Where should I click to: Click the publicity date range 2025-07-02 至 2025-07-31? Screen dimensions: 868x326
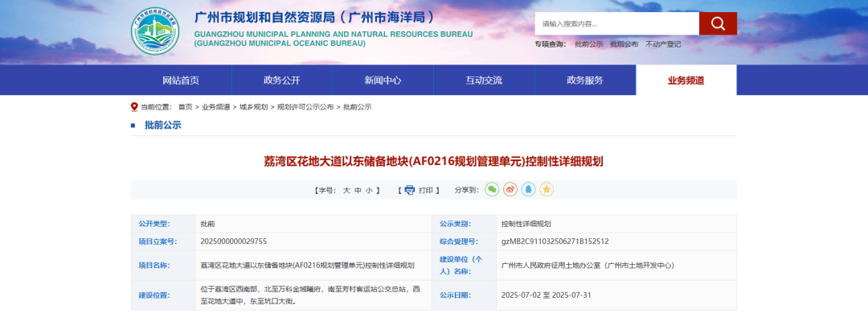pyautogui.click(x=547, y=295)
